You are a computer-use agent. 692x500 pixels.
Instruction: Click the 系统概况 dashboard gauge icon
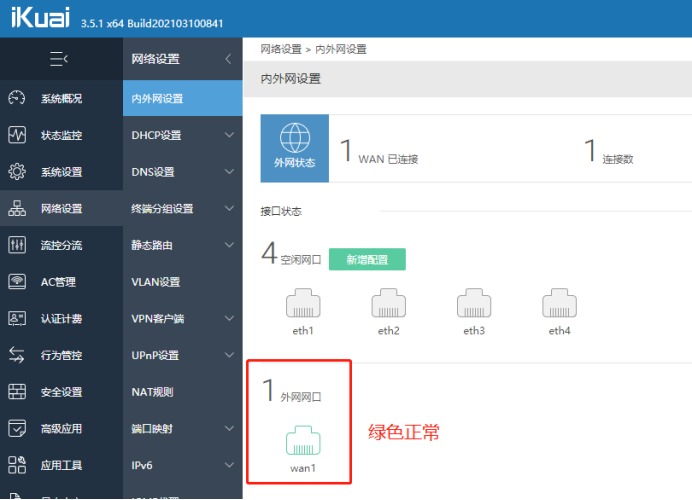[x=17, y=98]
